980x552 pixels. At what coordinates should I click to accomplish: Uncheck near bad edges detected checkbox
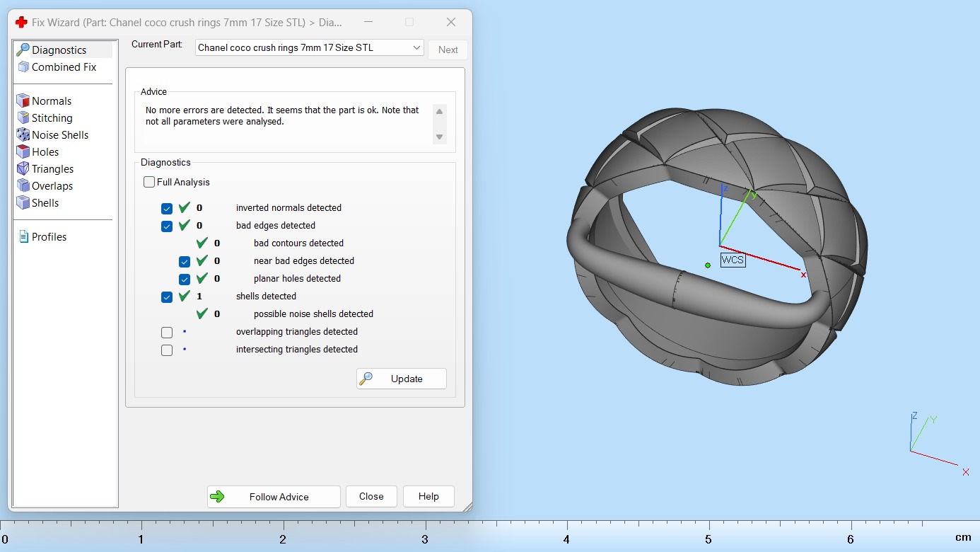[x=185, y=261]
